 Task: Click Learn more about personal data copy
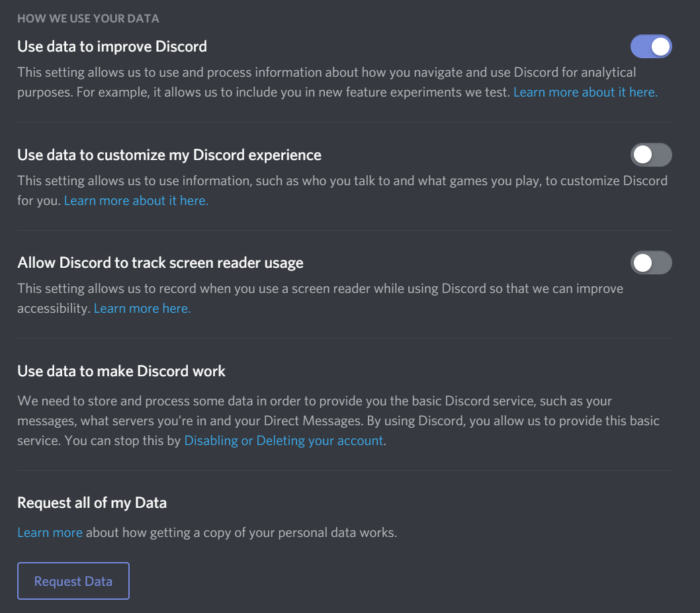click(50, 532)
